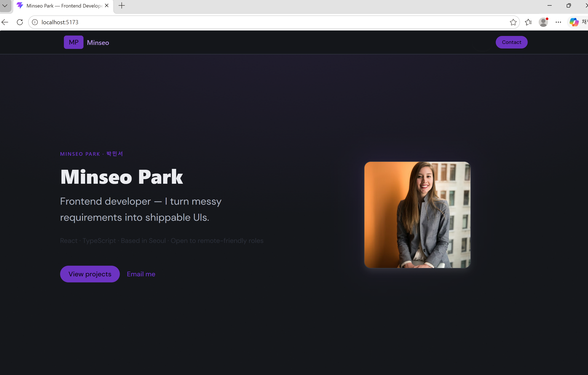Launch Copilot from the toolbar
Viewport: 588px width, 375px height.
point(574,22)
